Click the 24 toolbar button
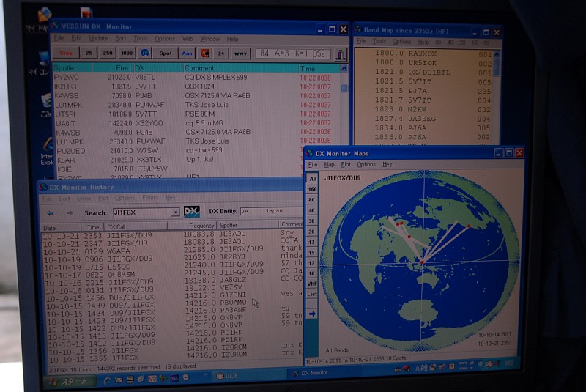Screen dimensions: 586x392 [x=221, y=53]
